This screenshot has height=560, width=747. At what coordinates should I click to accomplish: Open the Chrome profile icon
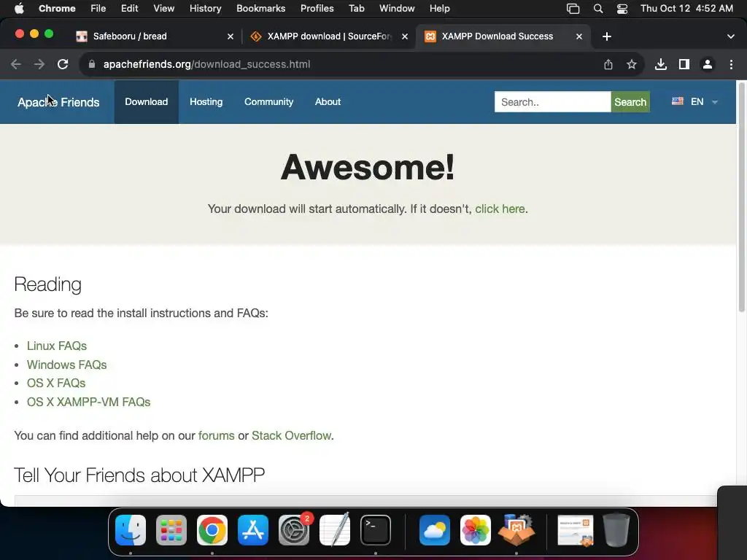coord(708,64)
